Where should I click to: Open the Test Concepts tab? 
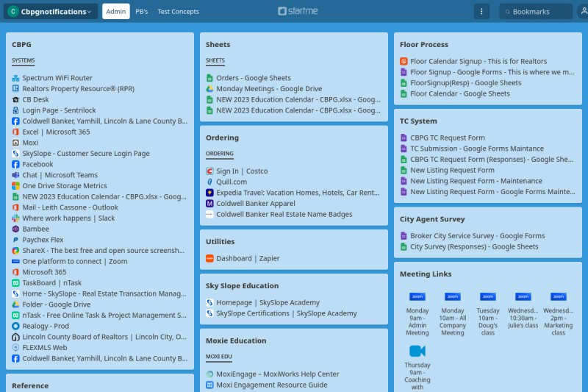point(178,12)
